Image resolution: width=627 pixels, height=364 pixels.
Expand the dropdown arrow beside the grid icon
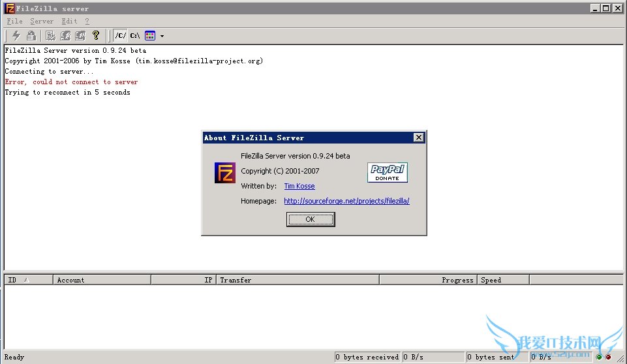point(162,36)
